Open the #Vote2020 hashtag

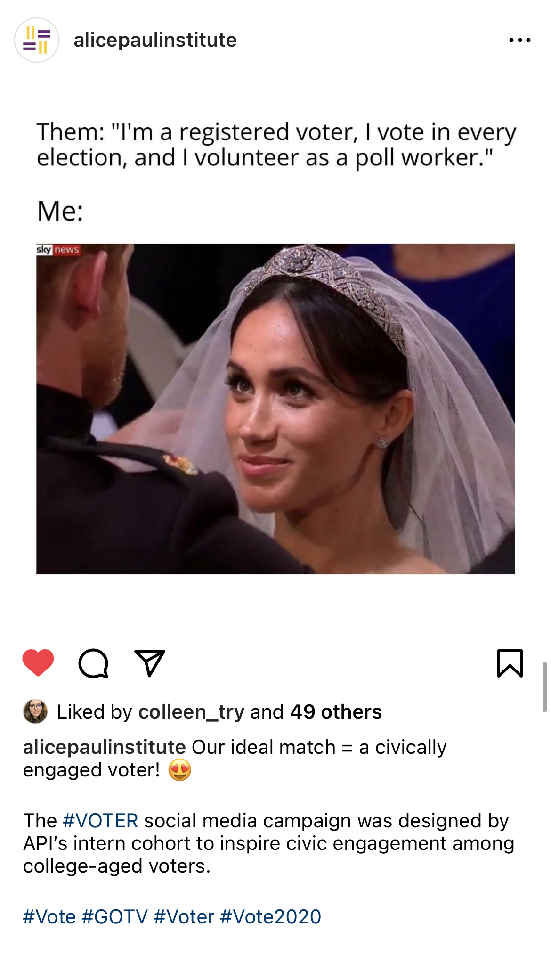[x=270, y=917]
